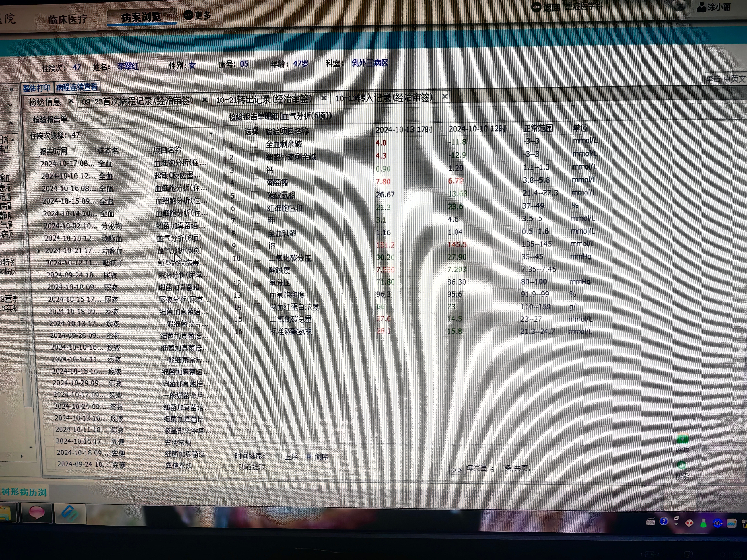This screenshot has width=747, height=560.
Task: Click the 搜索 magnifier floating icon
Action: (x=682, y=466)
